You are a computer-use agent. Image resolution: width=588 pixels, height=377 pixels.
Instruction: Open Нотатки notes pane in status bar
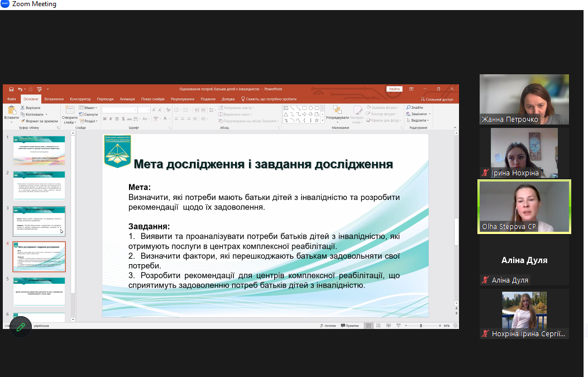coord(328,326)
